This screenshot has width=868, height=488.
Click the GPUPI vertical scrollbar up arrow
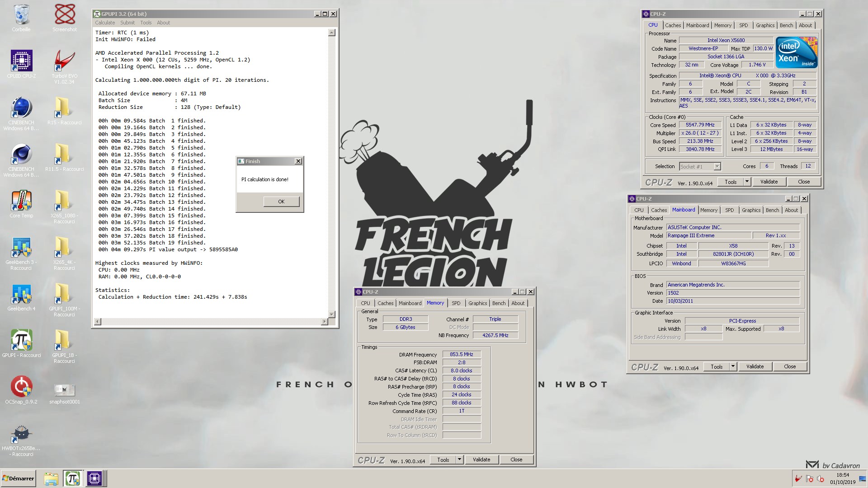332,33
